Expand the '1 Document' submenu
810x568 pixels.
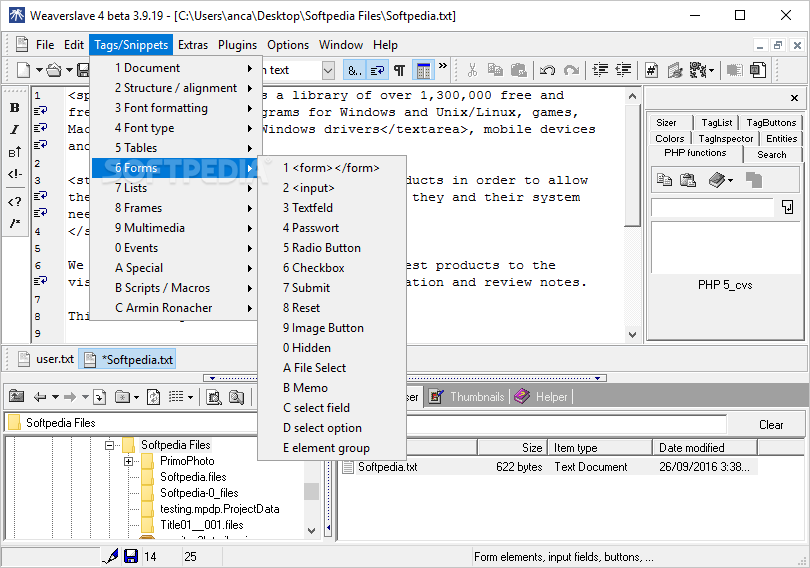(x=174, y=68)
